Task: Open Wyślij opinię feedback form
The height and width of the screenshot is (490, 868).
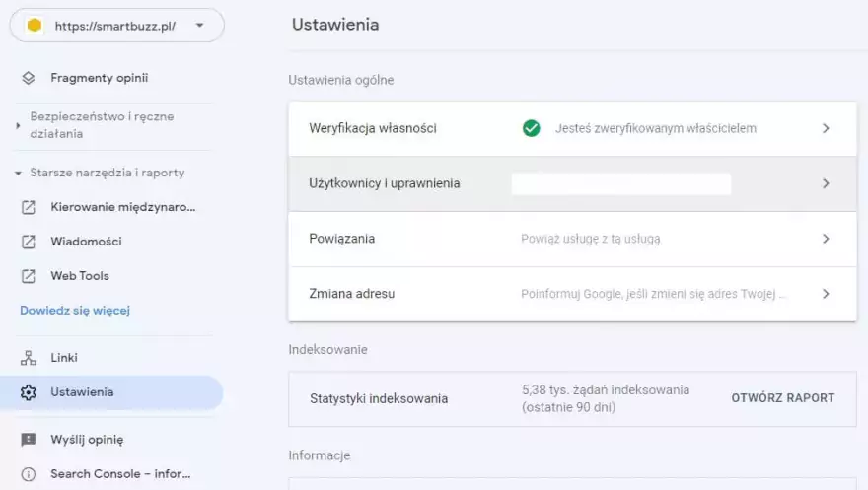Action: coord(87,440)
